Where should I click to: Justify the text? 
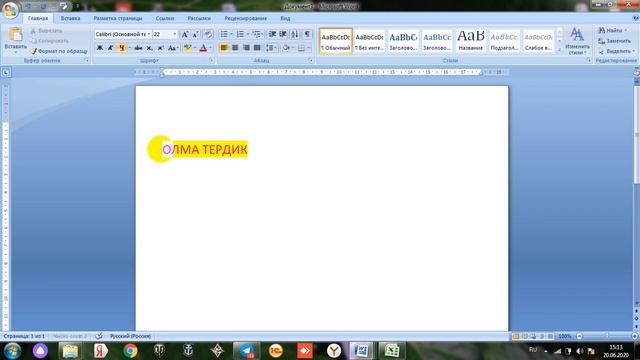257,48
